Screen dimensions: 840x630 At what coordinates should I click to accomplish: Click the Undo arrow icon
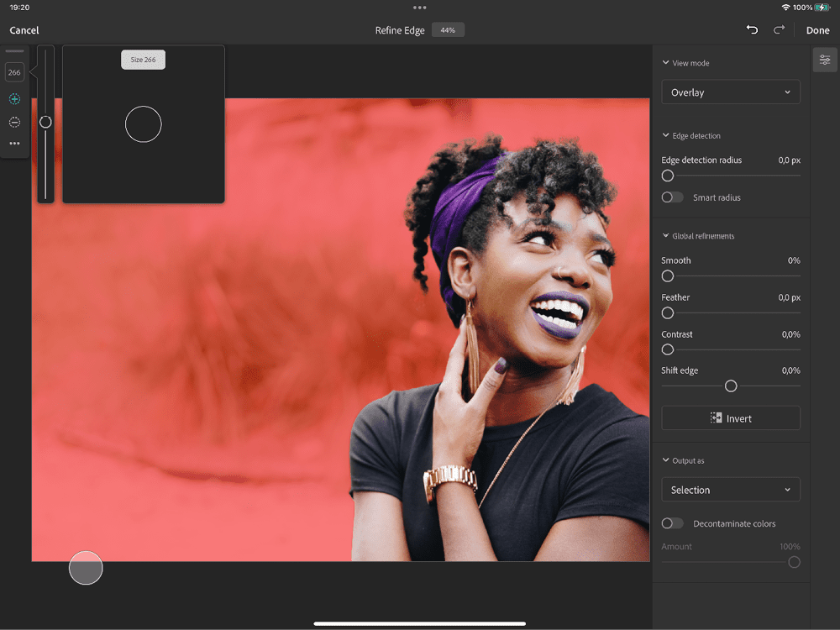tap(752, 30)
